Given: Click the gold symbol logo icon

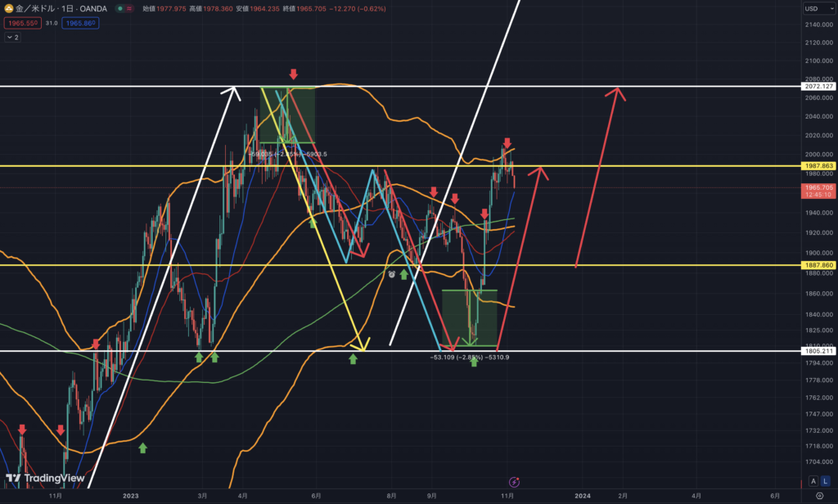Looking at the screenshot, I should (8, 8).
